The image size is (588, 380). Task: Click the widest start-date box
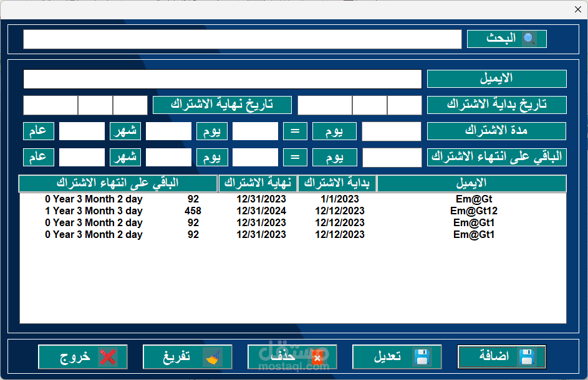tap(325, 105)
